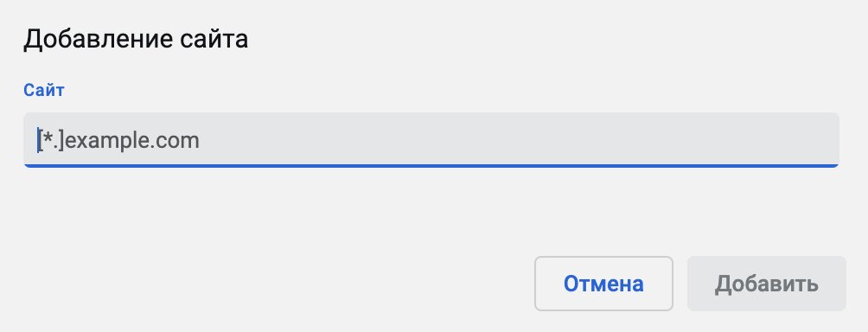Click the blue Сайт label text
Screen dimensions: 868x332
tap(44, 90)
